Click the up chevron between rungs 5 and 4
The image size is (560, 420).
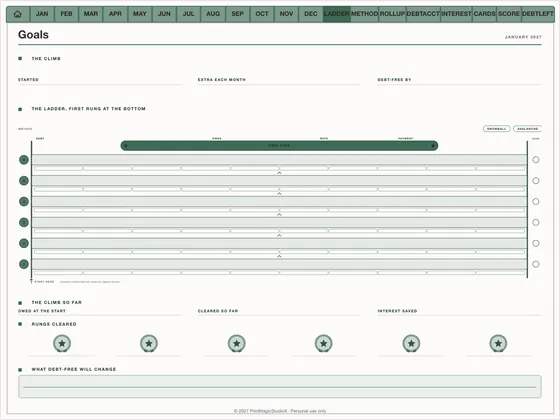(279, 194)
